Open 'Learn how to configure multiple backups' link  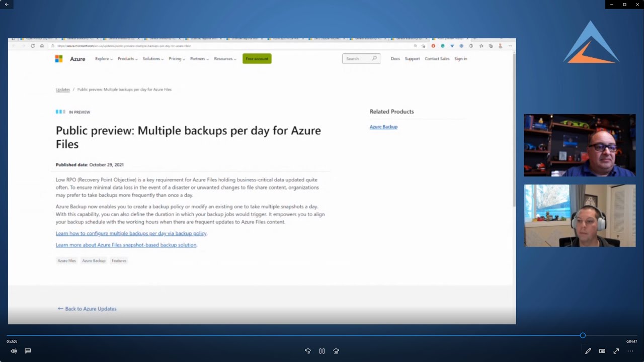131,233
